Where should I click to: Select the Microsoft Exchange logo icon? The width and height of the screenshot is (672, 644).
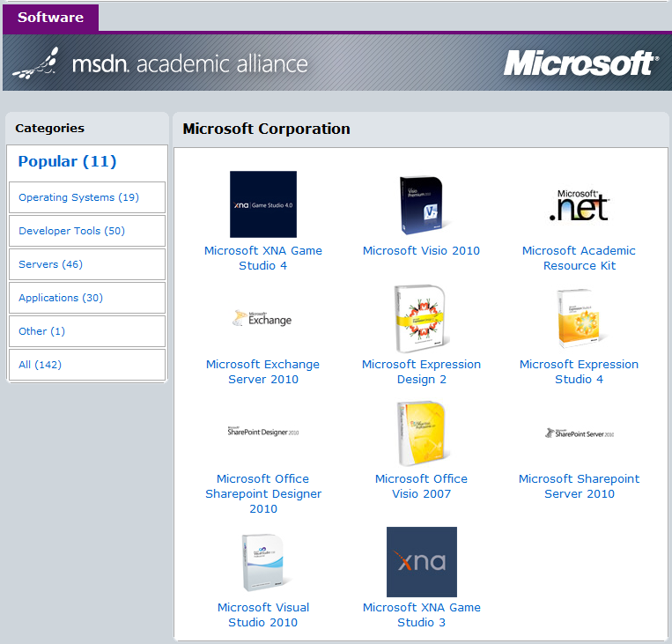point(262,318)
